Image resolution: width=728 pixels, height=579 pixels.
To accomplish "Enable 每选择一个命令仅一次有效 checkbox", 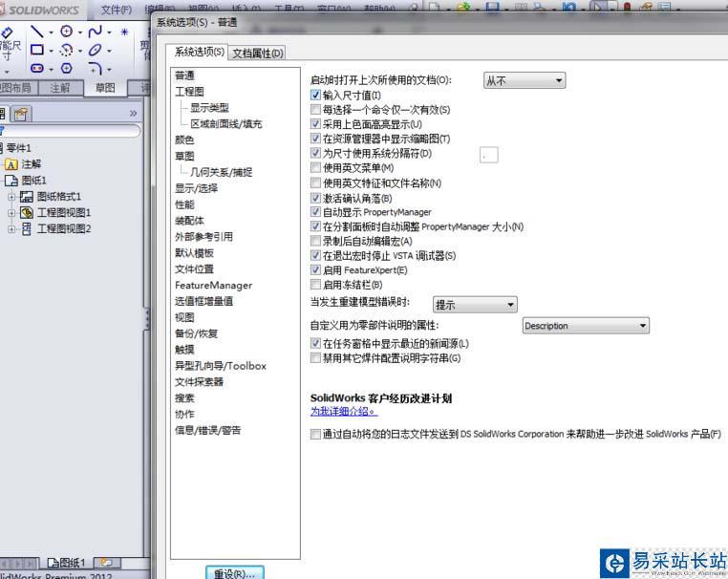I will [315, 110].
